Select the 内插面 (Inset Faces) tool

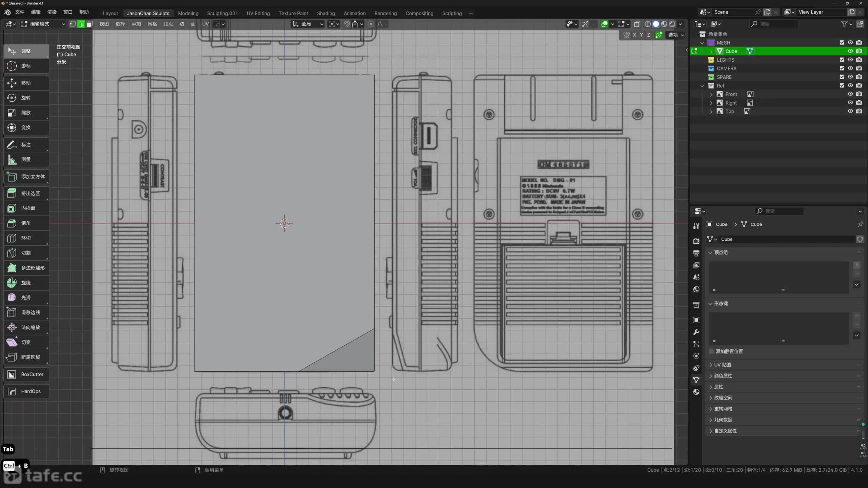[x=26, y=208]
